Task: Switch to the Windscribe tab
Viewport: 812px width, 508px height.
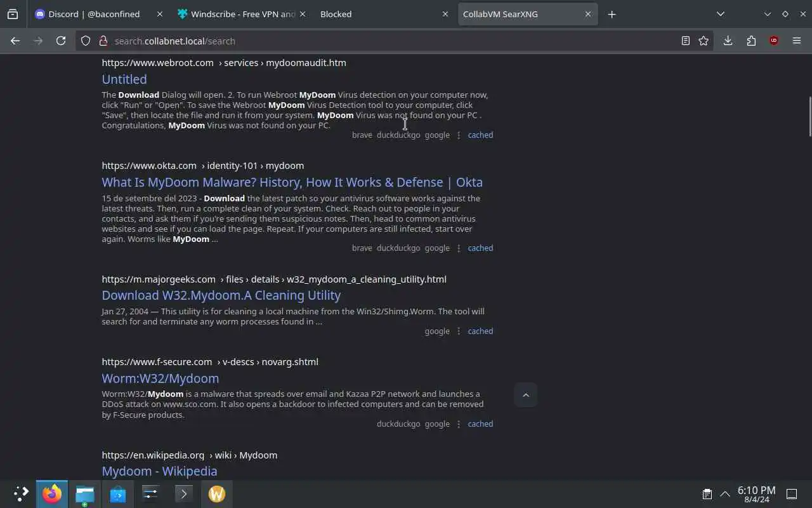Action: click(x=241, y=14)
